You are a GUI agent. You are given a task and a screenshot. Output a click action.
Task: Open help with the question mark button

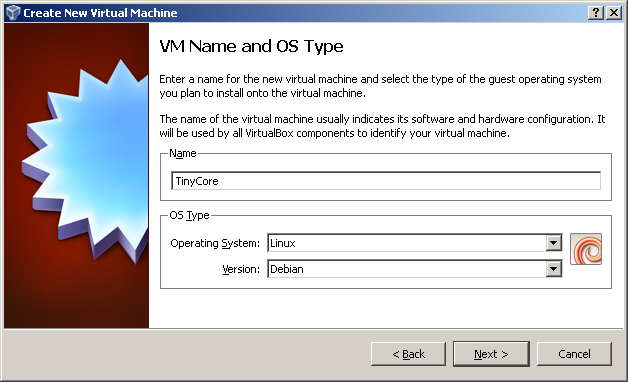pyautogui.click(x=596, y=13)
